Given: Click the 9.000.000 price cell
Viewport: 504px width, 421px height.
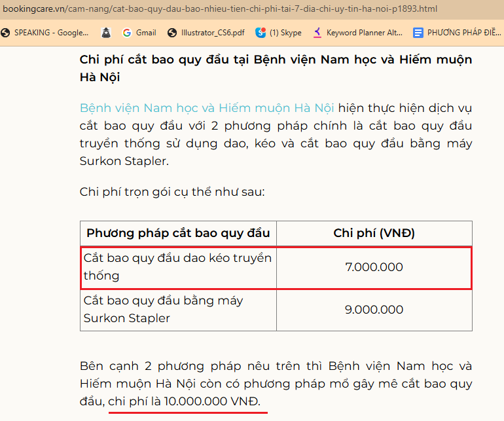Looking at the screenshot, I should (374, 309).
